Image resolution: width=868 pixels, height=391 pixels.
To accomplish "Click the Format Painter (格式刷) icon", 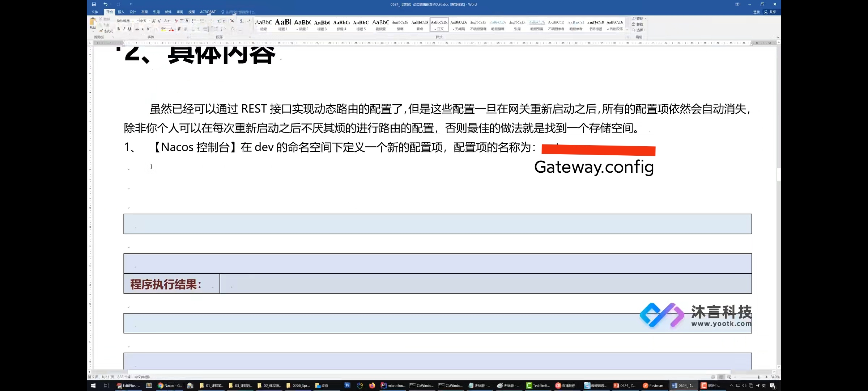I will (x=106, y=31).
